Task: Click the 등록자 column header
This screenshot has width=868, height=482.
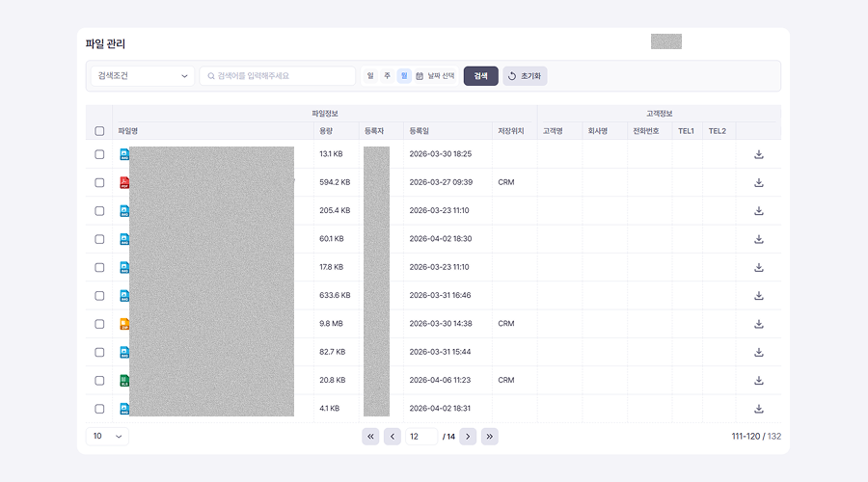Action: coord(374,131)
